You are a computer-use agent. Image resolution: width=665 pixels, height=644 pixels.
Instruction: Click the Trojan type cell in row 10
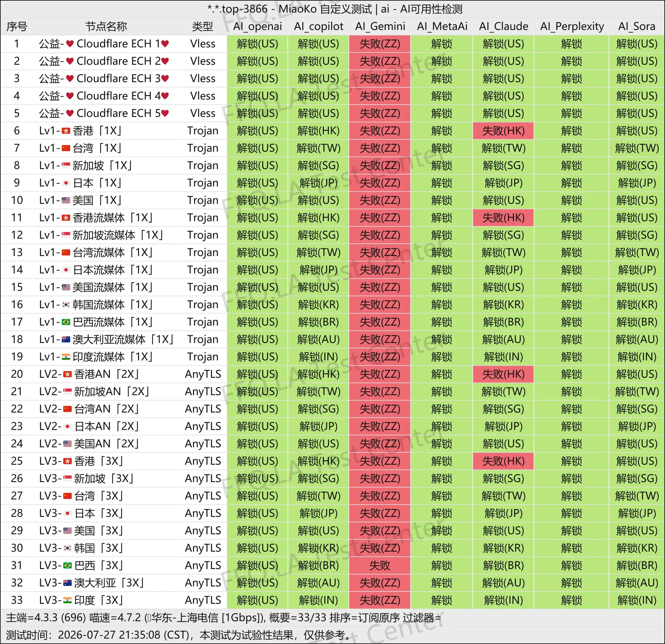point(202,200)
